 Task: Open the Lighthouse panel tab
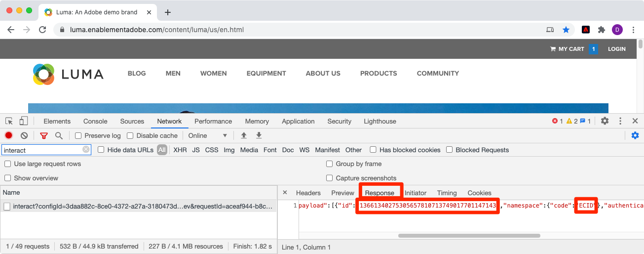point(380,121)
